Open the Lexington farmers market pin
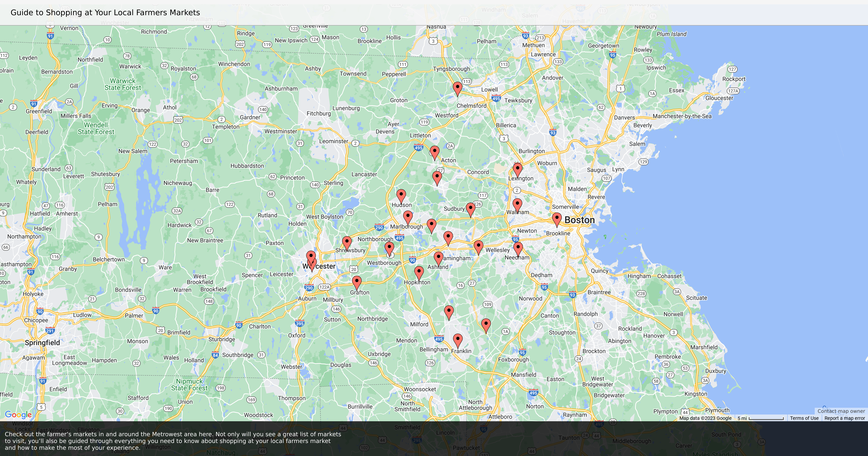The height and width of the screenshot is (456, 868). (x=518, y=170)
